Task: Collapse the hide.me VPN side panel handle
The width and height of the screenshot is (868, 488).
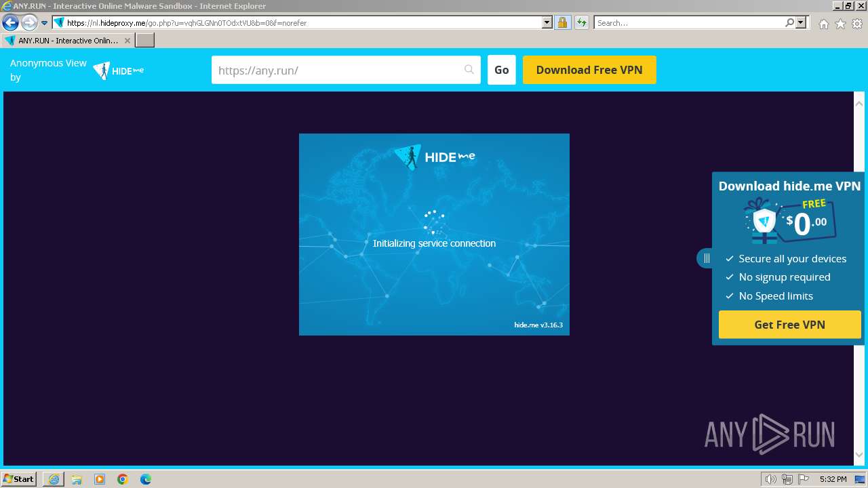Action: [705, 258]
